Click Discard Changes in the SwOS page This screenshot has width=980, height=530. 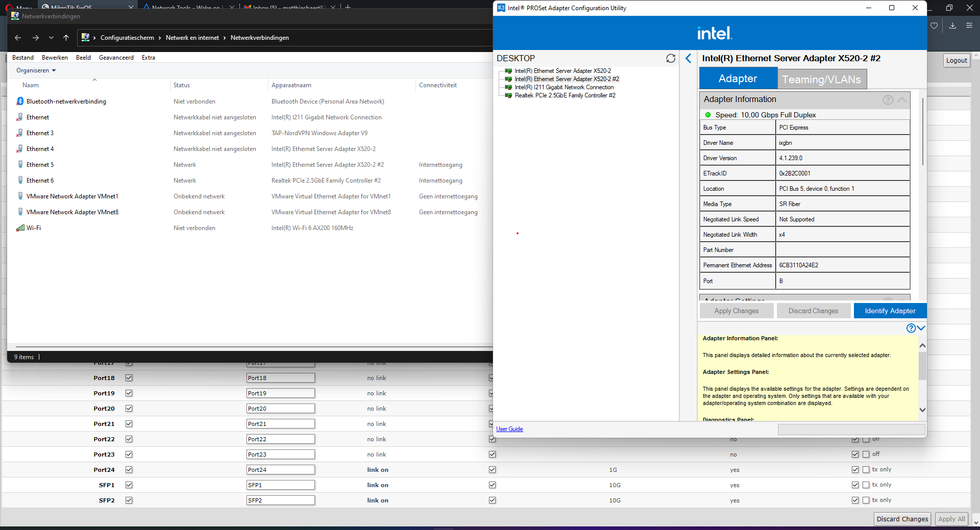(x=902, y=519)
